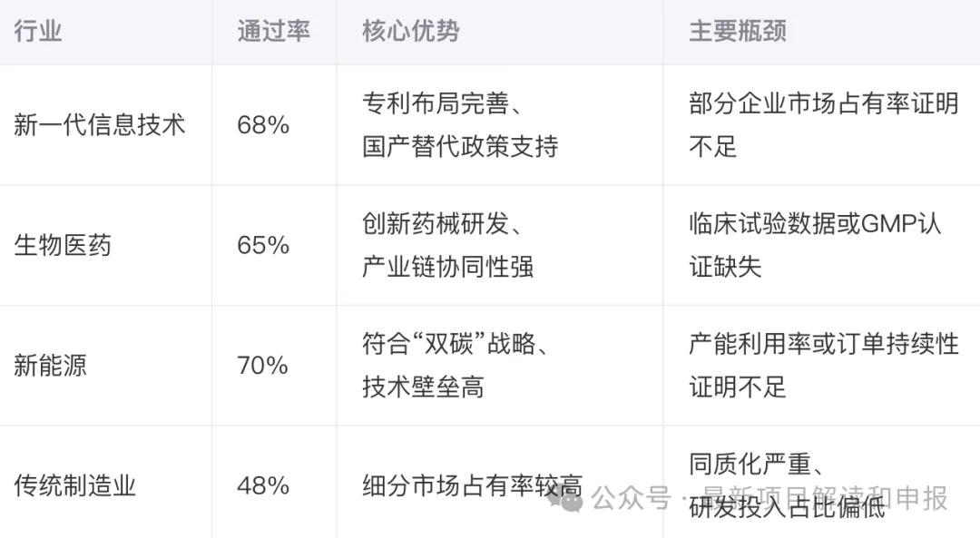Click the 临床试验数据或GMP认 text
Viewport: 980px width, 538px height.
point(815,223)
